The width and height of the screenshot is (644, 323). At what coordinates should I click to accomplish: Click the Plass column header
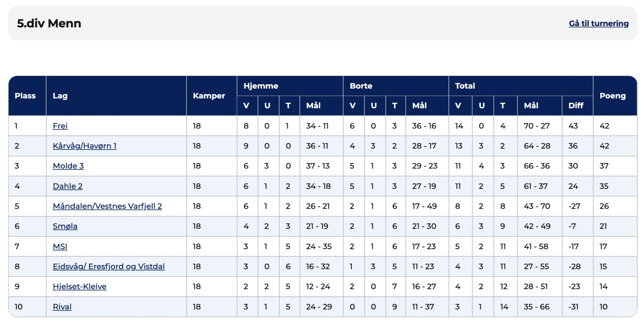pos(25,96)
